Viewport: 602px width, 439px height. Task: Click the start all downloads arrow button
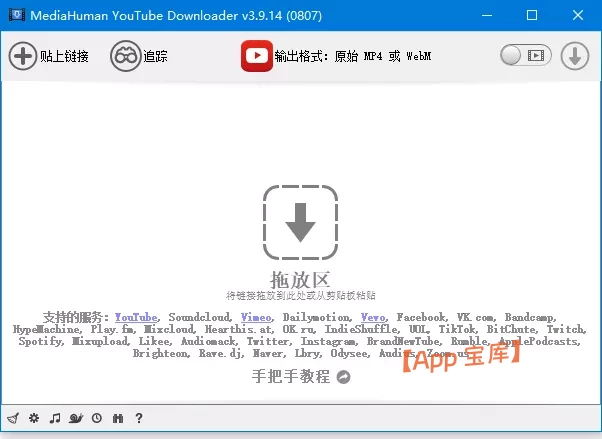575,56
